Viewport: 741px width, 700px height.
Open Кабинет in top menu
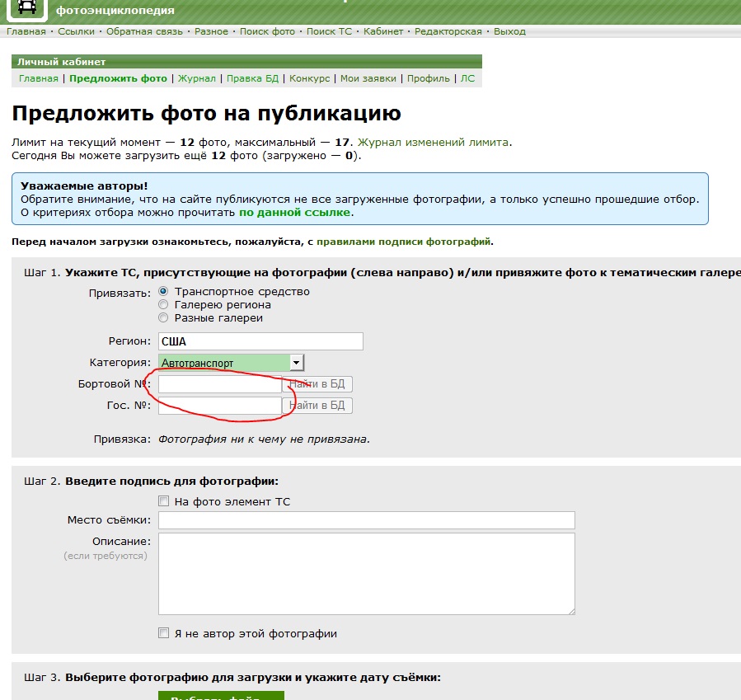point(383,31)
